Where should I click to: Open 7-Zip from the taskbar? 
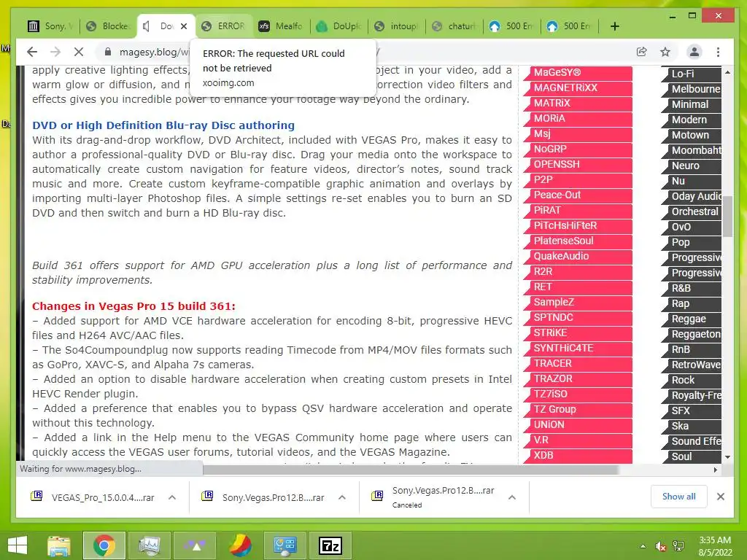tap(330, 545)
